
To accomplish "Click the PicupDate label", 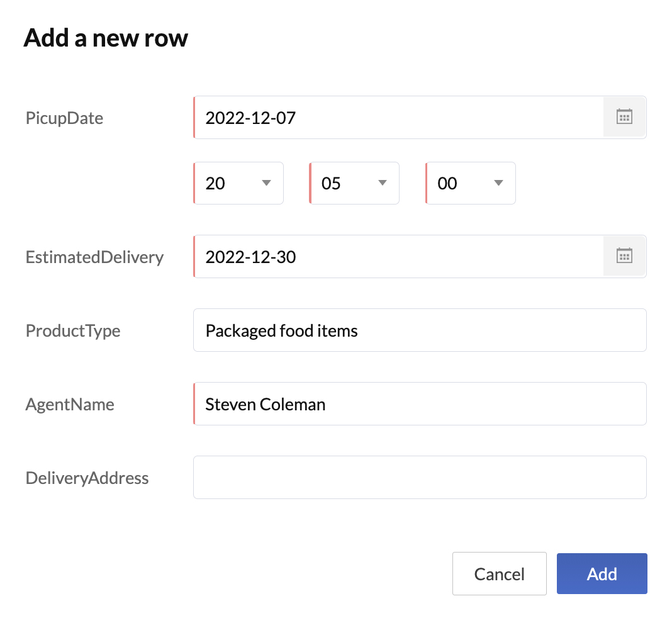I will coord(64,118).
